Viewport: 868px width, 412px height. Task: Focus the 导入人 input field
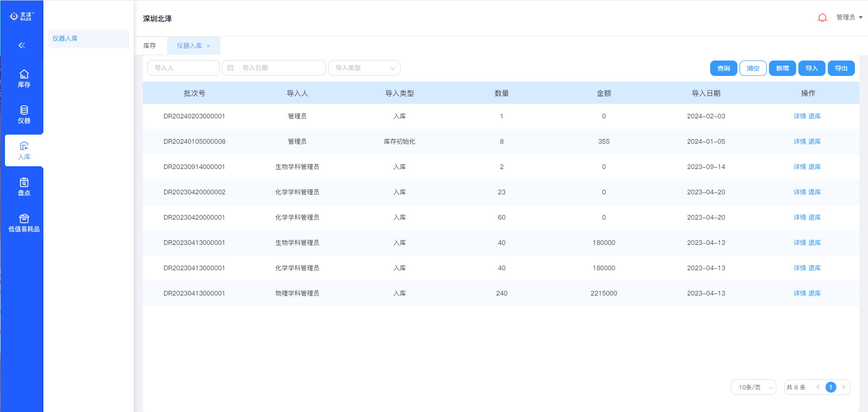(183, 68)
